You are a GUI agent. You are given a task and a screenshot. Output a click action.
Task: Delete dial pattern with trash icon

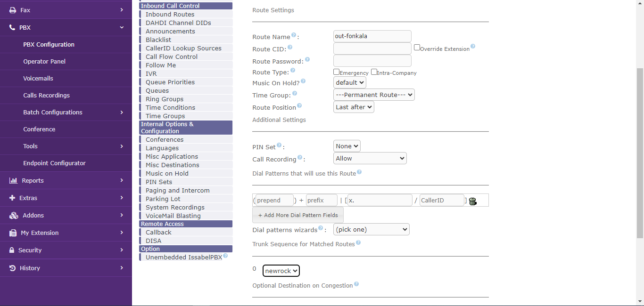(x=472, y=201)
